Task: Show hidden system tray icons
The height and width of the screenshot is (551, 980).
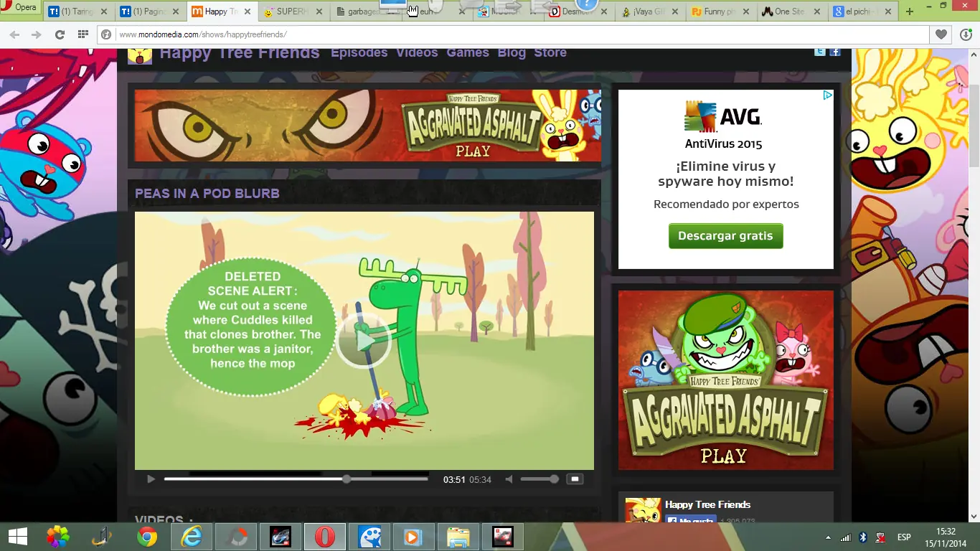Action: (828, 537)
